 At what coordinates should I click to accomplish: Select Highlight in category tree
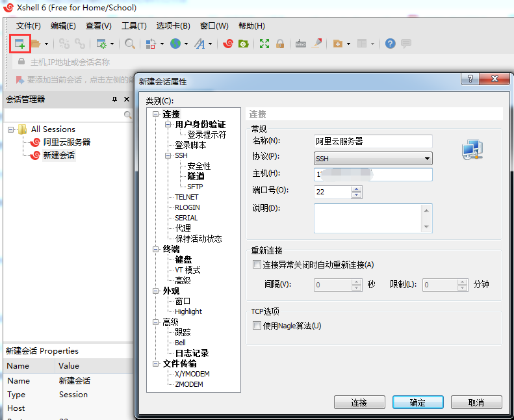click(x=188, y=311)
